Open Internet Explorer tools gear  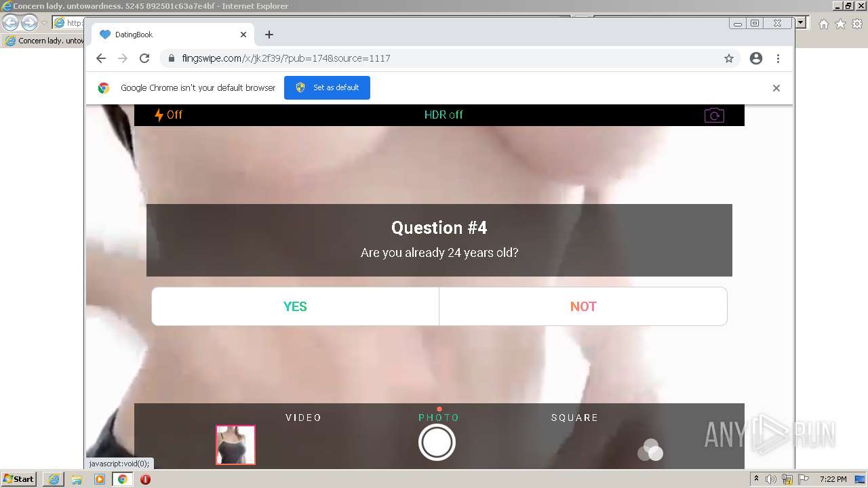coord(857,24)
